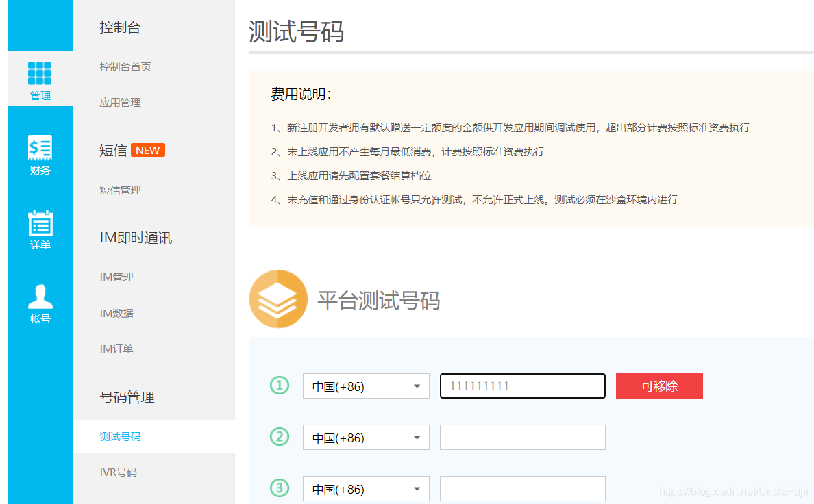Click the numbered circle ② marker

278,437
